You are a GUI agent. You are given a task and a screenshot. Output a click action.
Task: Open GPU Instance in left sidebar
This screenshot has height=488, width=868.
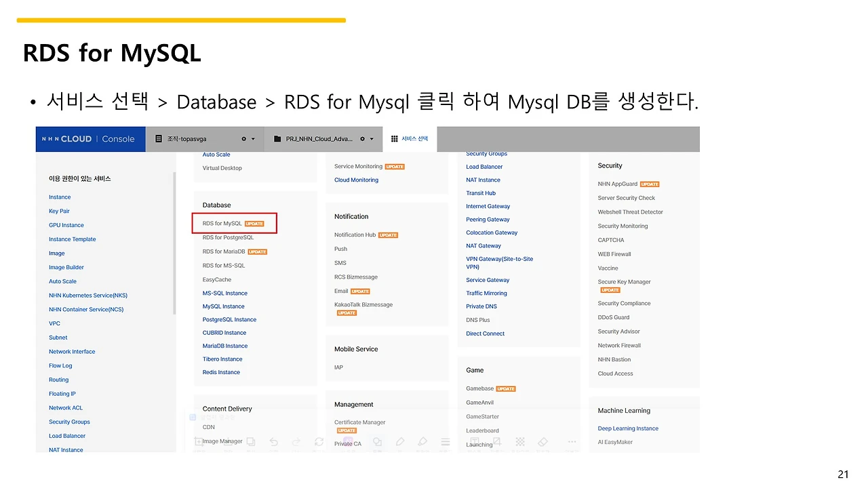pyautogui.click(x=66, y=225)
